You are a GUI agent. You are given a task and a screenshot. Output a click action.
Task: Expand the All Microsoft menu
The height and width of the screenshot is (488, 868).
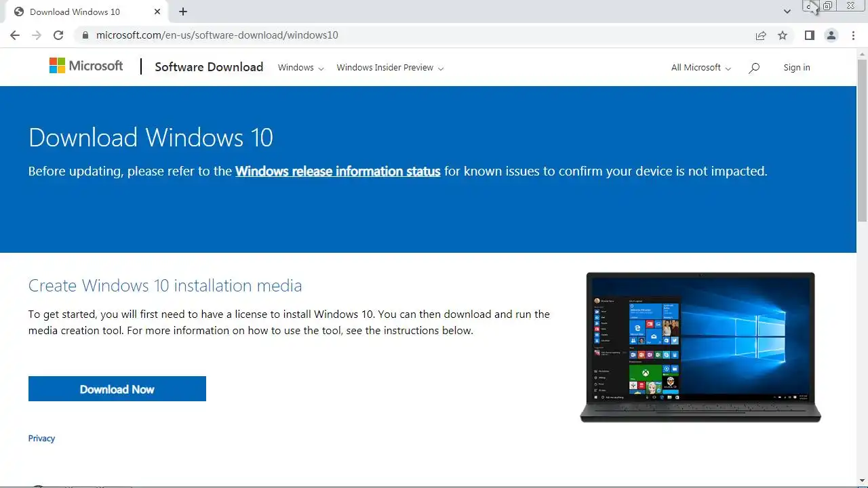(701, 68)
